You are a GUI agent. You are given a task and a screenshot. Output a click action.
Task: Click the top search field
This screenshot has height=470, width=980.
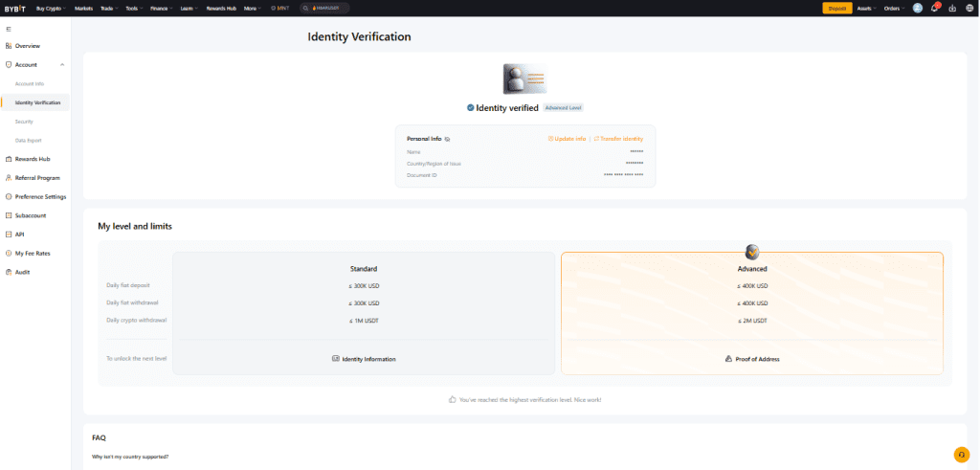324,8
